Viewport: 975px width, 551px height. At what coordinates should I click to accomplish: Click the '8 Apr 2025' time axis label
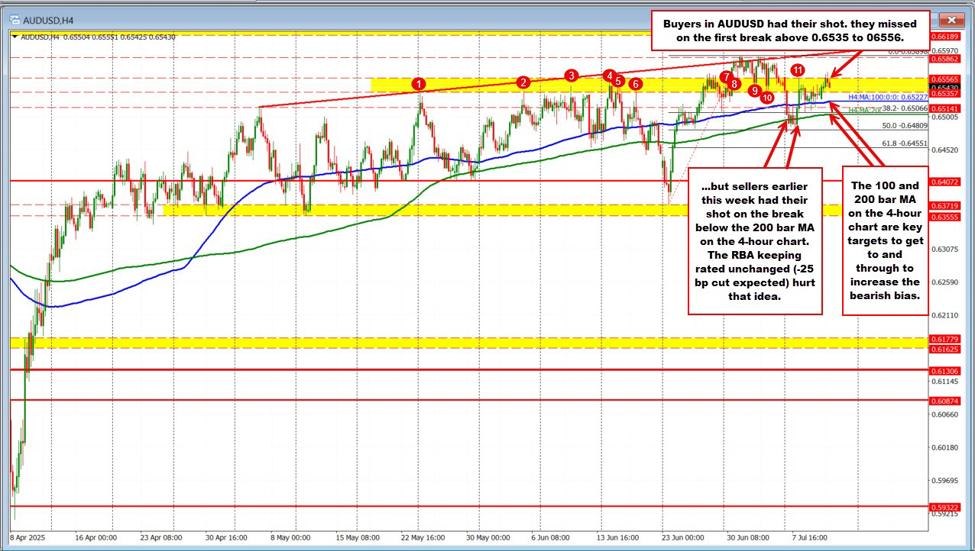[x=29, y=537]
